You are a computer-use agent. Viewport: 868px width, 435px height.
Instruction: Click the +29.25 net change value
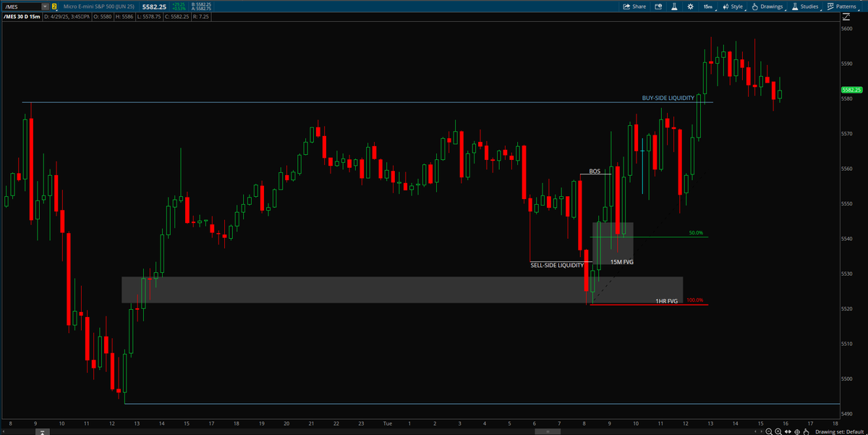click(178, 4)
